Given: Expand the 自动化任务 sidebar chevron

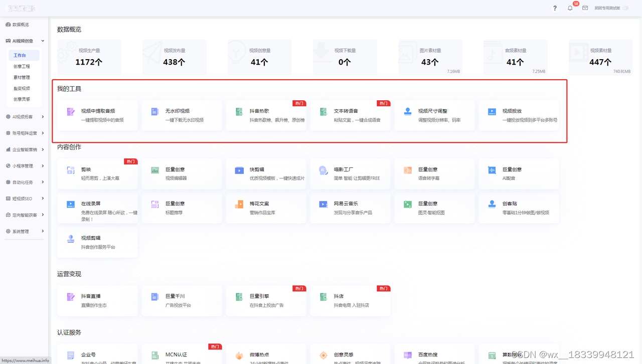Looking at the screenshot, I should click(x=43, y=182).
